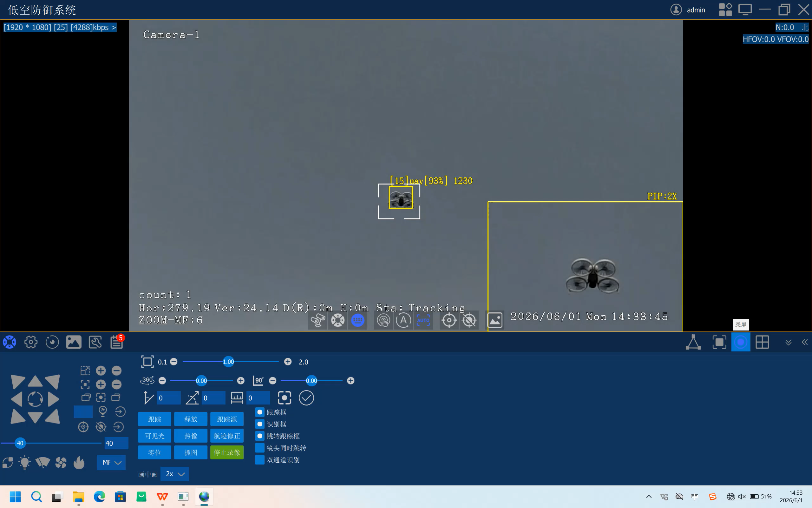Open the log list icon with badge 5
Image resolution: width=812 pixels, height=508 pixels.
[x=117, y=342]
